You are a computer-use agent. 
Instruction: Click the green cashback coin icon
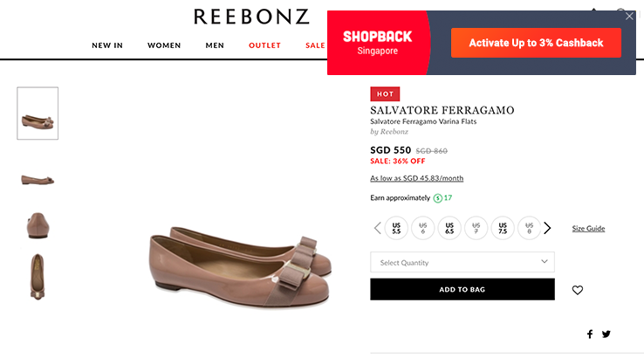(438, 198)
